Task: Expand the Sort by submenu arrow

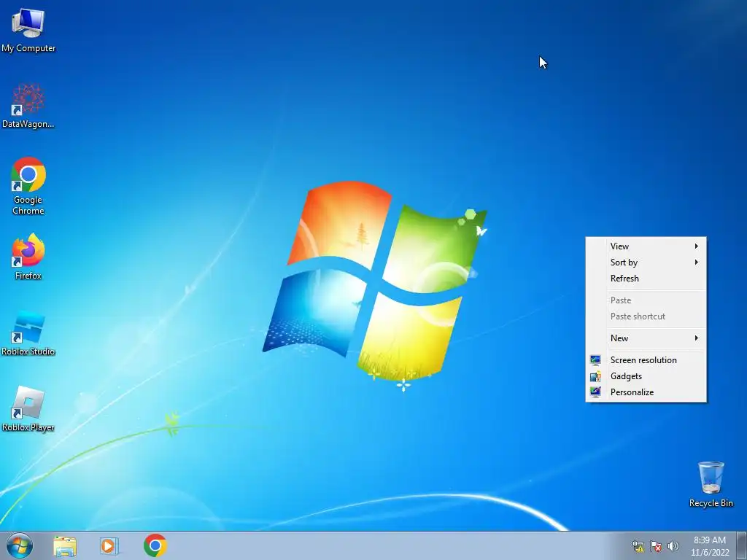Action: point(697,262)
